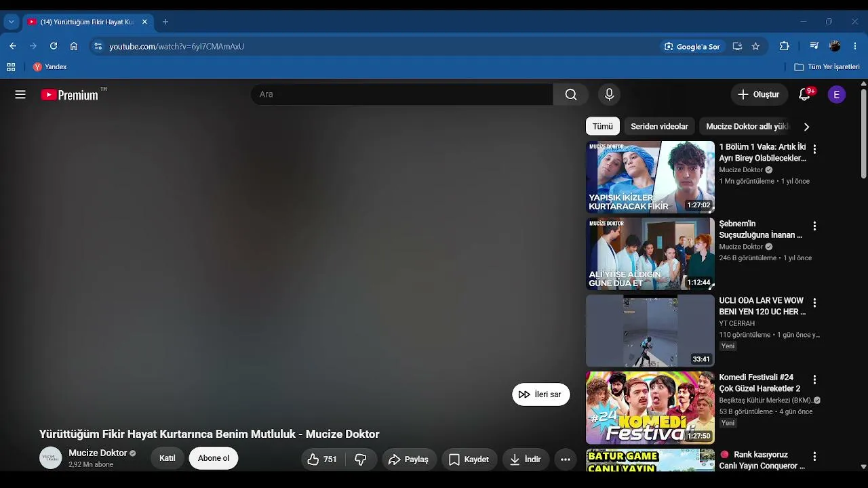Start voice search with microphone icon

(x=609, y=95)
